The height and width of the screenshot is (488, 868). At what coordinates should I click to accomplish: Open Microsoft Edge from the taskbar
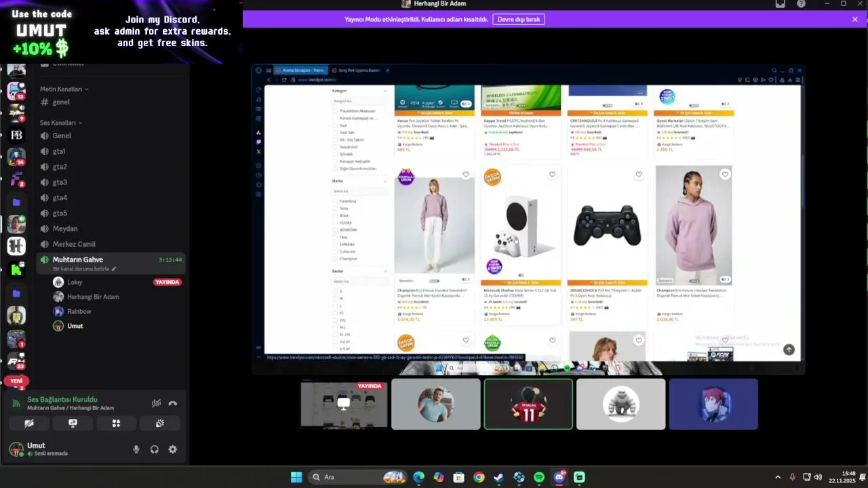pos(419,477)
